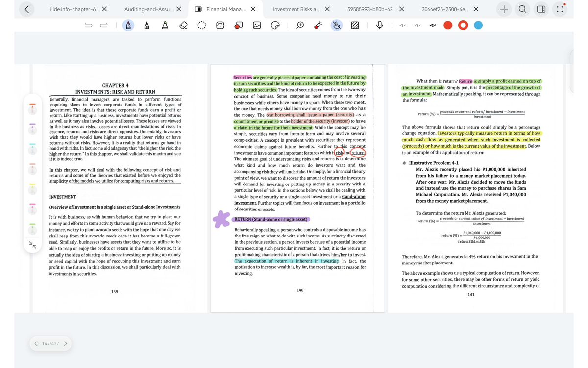Select the Eraser tool
588x368 pixels.
[183, 26]
